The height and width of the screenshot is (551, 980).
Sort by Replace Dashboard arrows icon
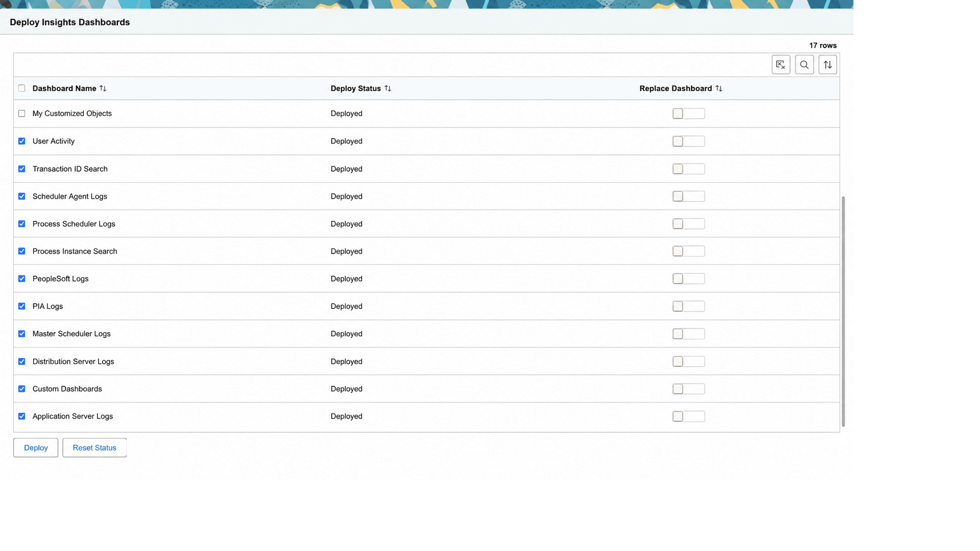719,88
